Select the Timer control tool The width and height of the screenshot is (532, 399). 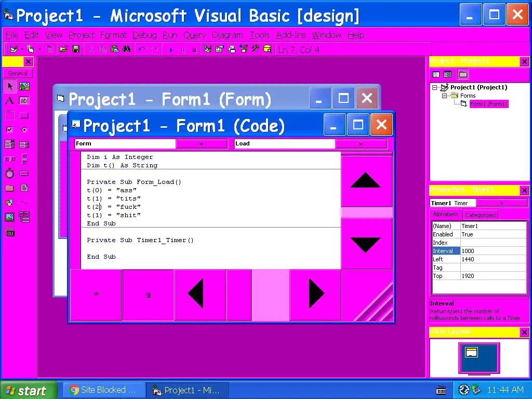(x=10, y=174)
